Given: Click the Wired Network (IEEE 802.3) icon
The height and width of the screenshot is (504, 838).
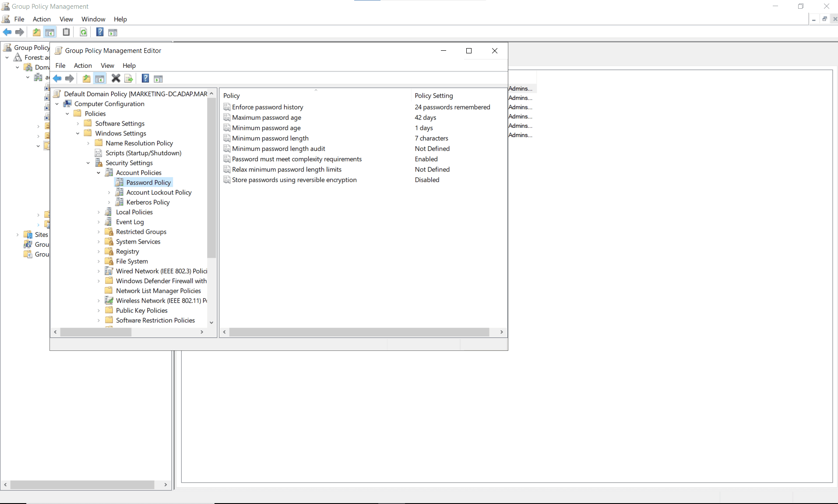Looking at the screenshot, I should pyautogui.click(x=109, y=271).
